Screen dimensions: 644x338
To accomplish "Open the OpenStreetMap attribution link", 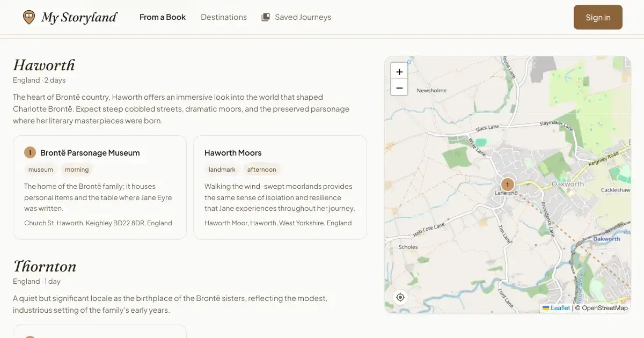I will [x=605, y=308].
